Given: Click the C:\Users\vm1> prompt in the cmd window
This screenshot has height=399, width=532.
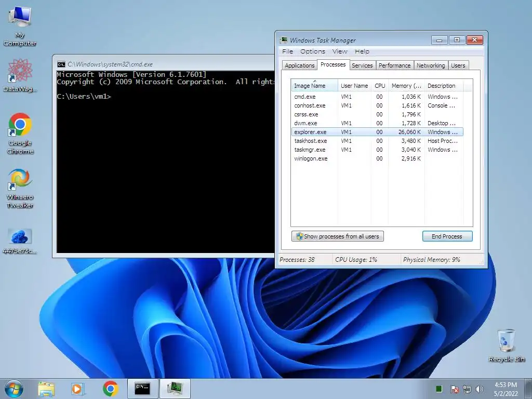Looking at the screenshot, I should coord(84,96).
